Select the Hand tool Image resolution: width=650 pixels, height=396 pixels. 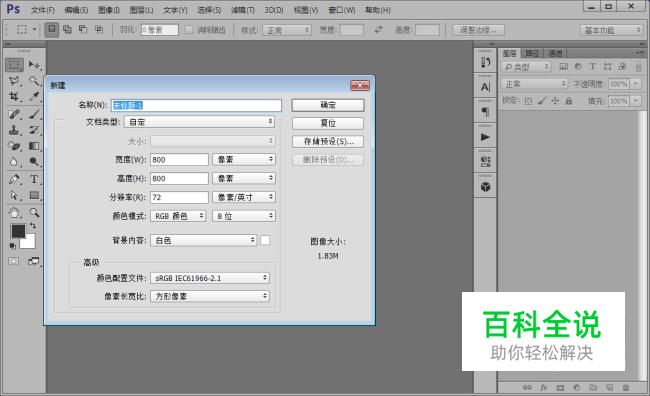click(14, 213)
